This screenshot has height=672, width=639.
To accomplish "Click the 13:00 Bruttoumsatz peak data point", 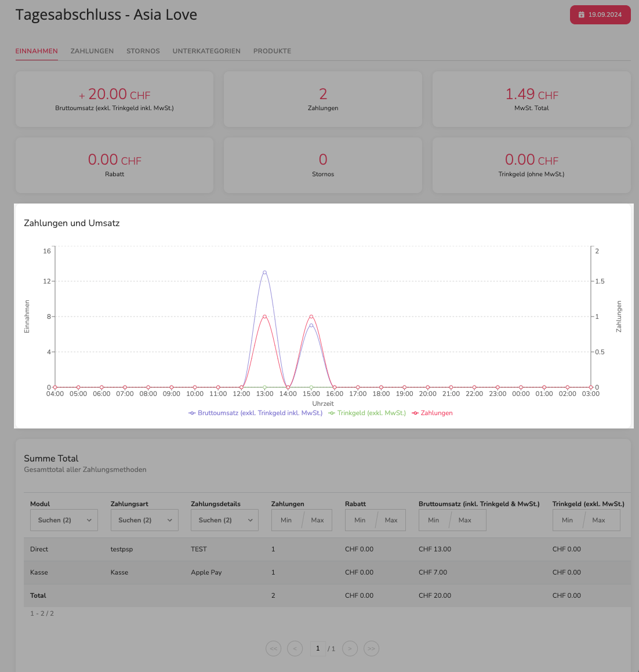I will point(265,273).
